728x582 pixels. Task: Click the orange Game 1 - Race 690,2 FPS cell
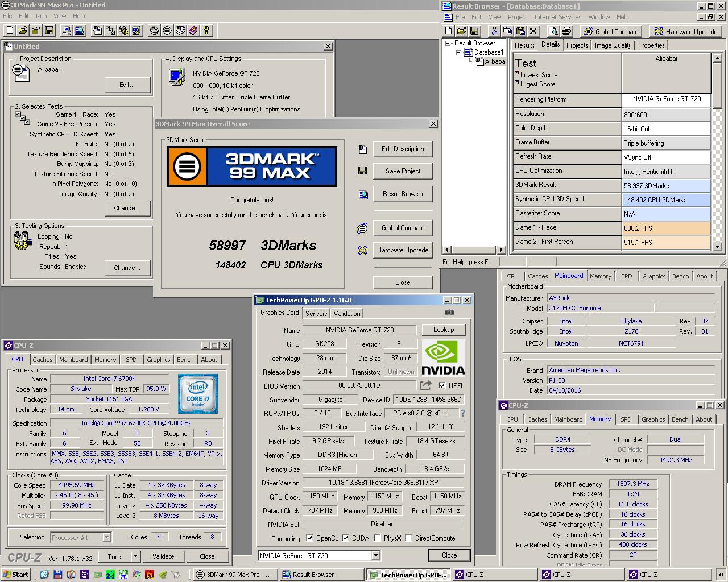tap(666, 228)
